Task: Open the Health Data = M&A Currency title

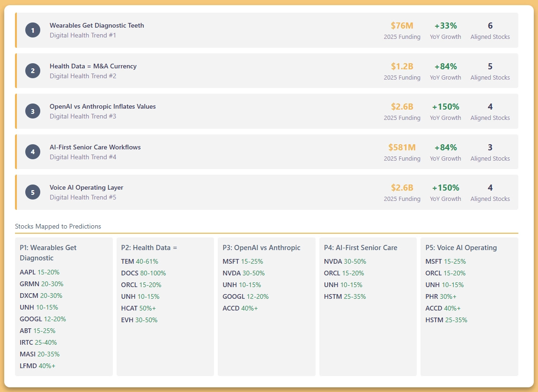Action: [93, 66]
